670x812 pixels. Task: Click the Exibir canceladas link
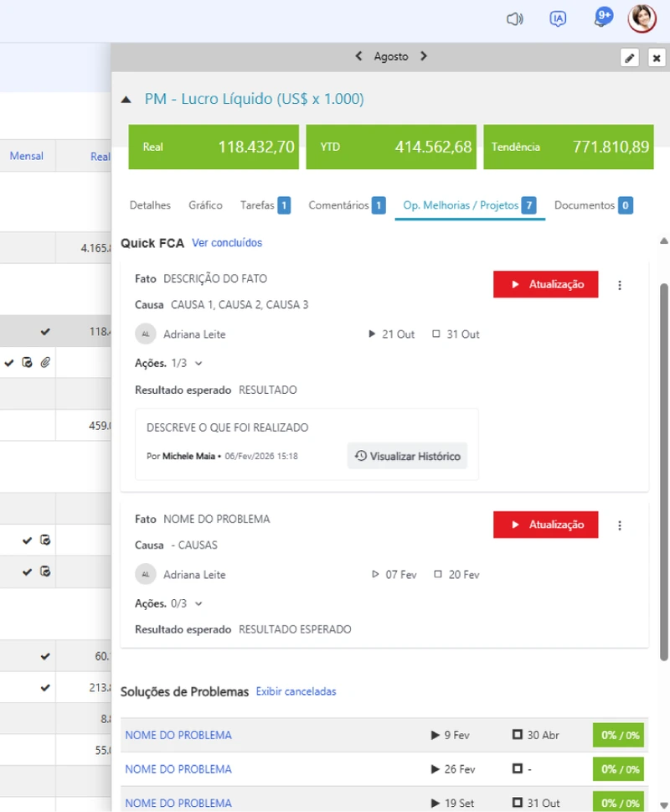(x=296, y=691)
